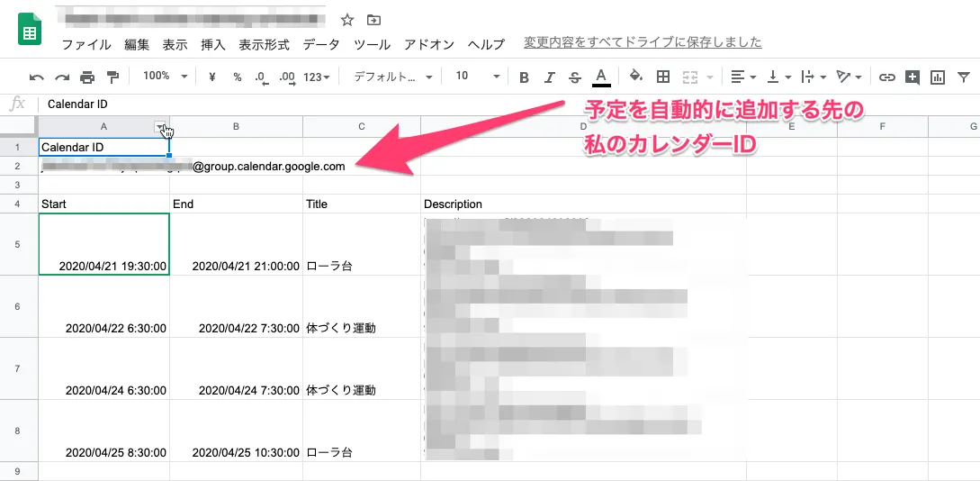Select cell 2020/04/22 6:30:00

[103, 306]
